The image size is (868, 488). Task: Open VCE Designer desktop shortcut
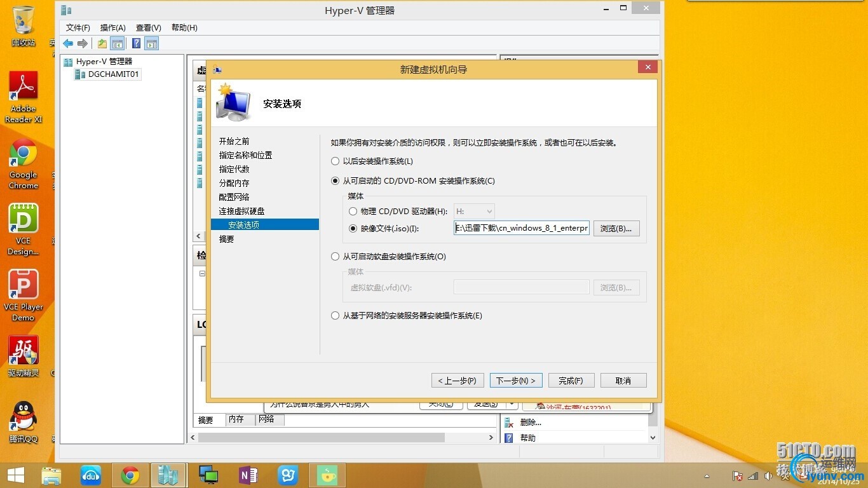point(24,229)
